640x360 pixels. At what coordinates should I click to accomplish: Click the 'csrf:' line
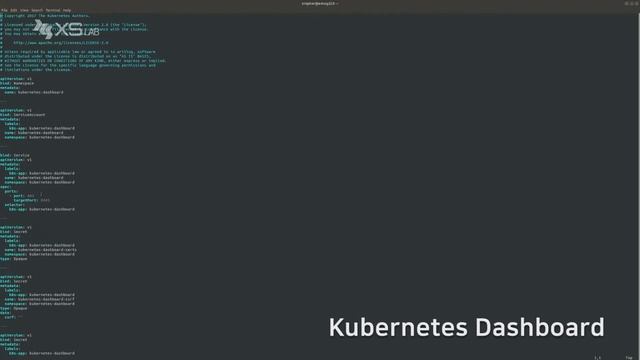13,317
